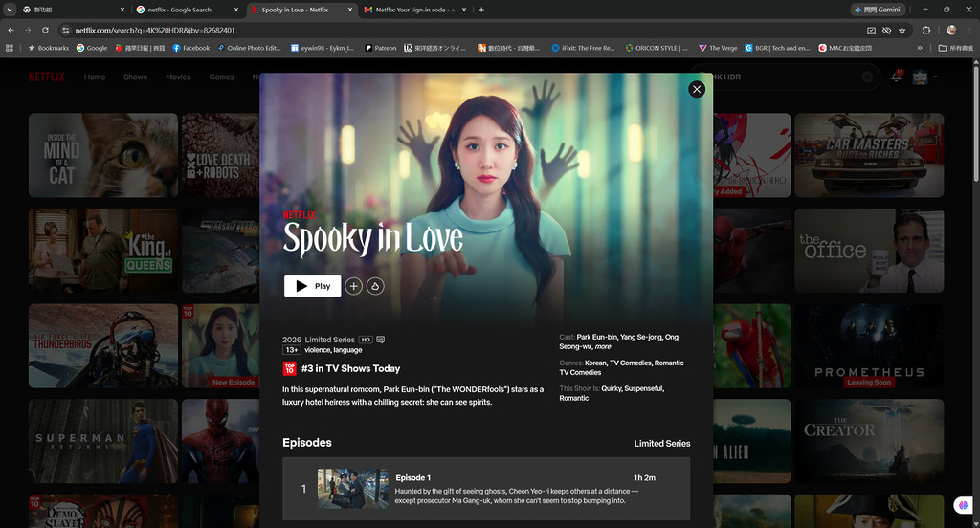980x528 pixels.
Task: Add Spooky in Love to My List
Action: pos(354,286)
